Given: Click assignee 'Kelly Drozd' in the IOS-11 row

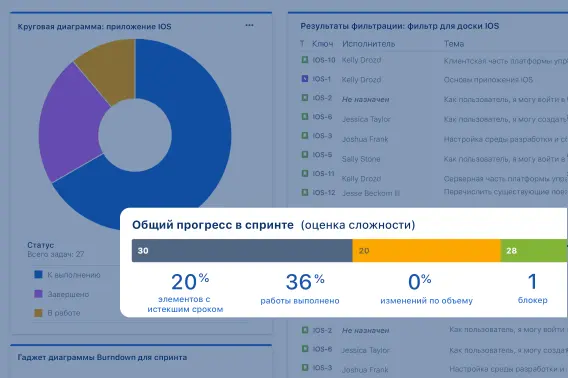Looking at the screenshot, I should [x=362, y=179].
